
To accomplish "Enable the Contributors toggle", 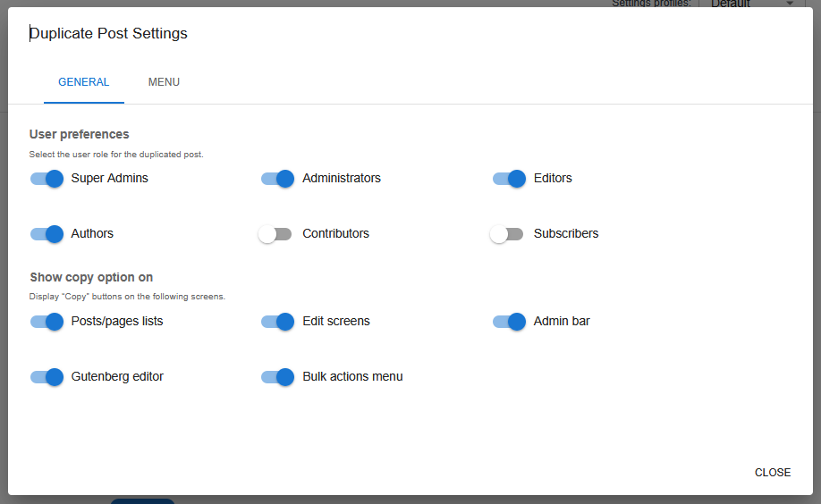I will tap(275, 234).
